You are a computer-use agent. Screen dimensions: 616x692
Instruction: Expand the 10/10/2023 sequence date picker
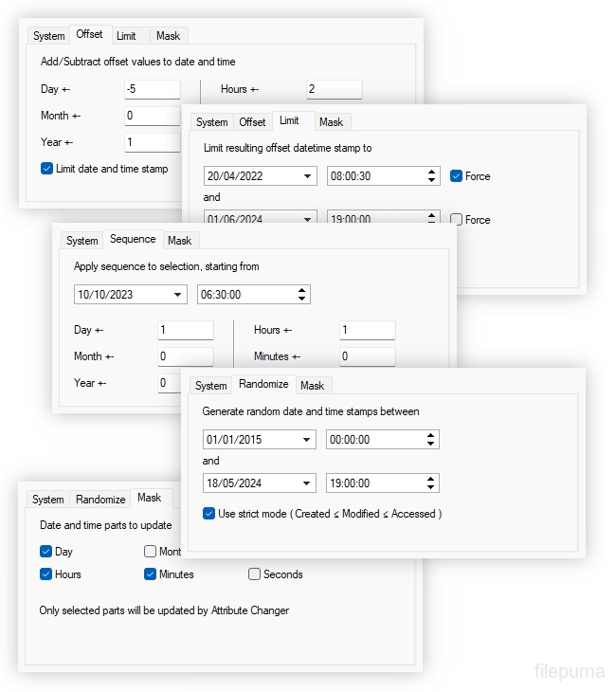click(x=178, y=295)
